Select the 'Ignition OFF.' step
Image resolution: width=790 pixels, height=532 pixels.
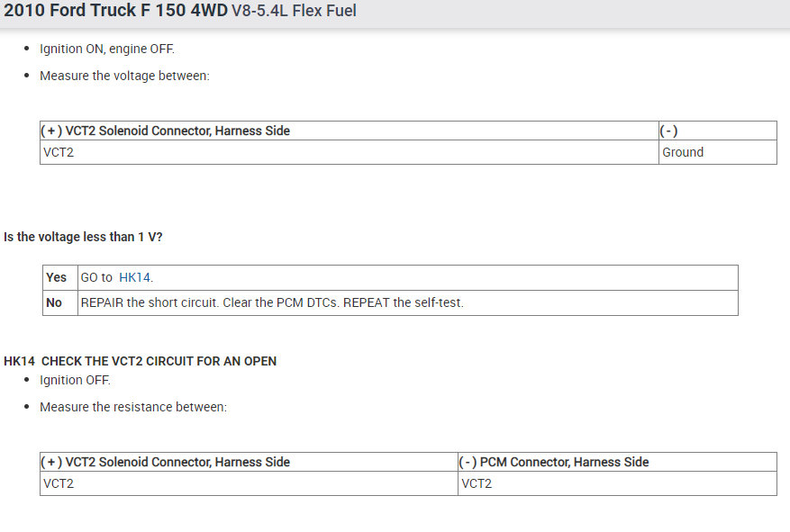coord(75,380)
